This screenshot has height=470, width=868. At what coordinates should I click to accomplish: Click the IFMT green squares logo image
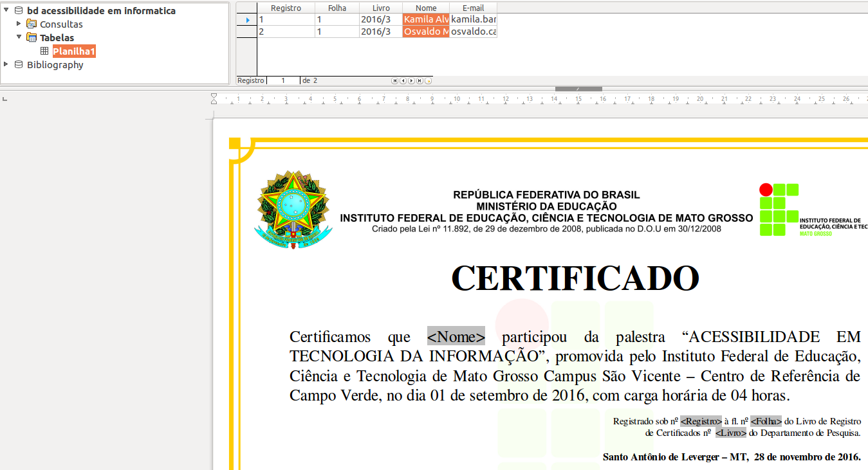tap(779, 210)
